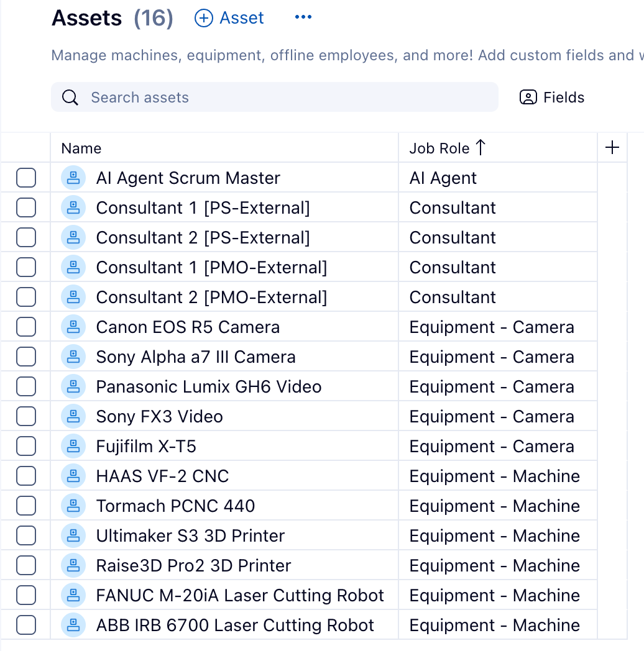Open the ellipsis overflow menu beside Asset

303,17
